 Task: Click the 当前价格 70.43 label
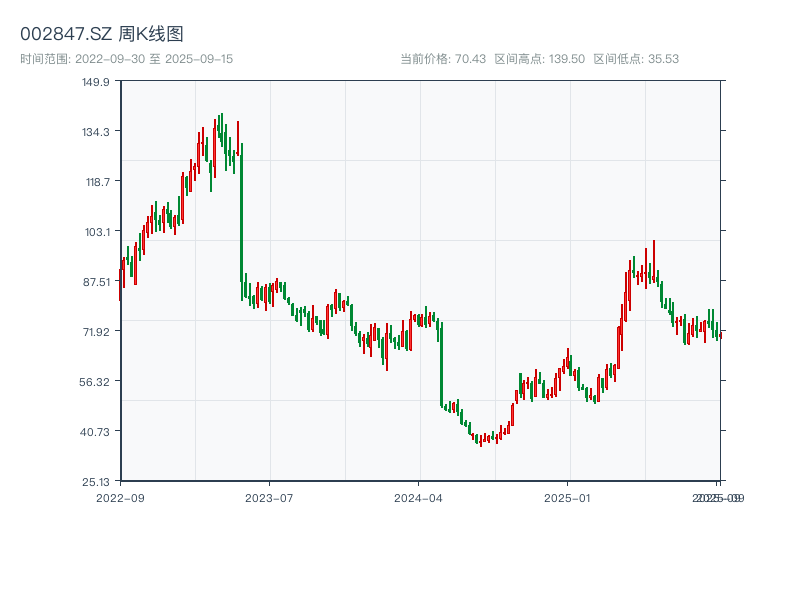(x=443, y=59)
